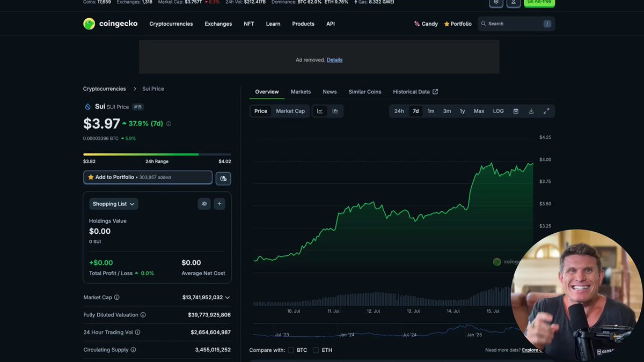Open the settings gear in top bar
This screenshot has height=362, width=644.
point(496,2)
